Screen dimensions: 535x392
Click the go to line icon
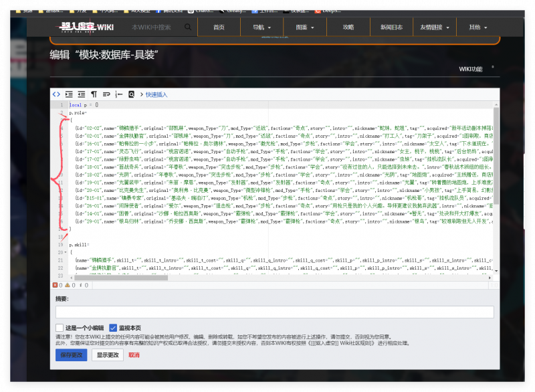118,94
